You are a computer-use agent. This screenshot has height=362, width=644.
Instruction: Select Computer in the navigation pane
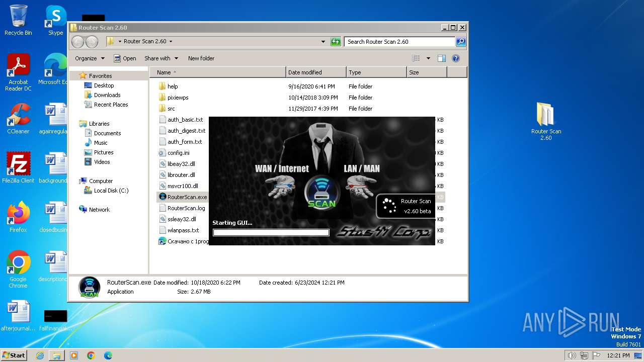(x=101, y=181)
